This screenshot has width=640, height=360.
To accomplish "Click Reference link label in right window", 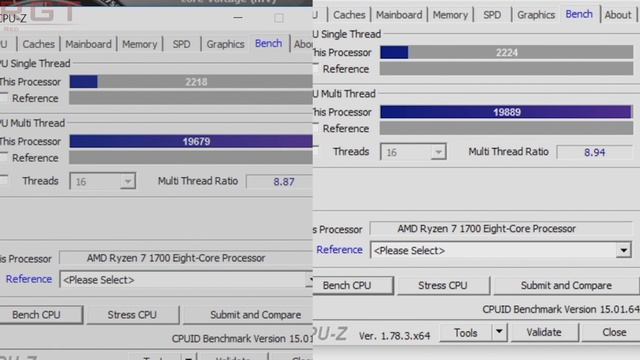I will [x=339, y=250].
